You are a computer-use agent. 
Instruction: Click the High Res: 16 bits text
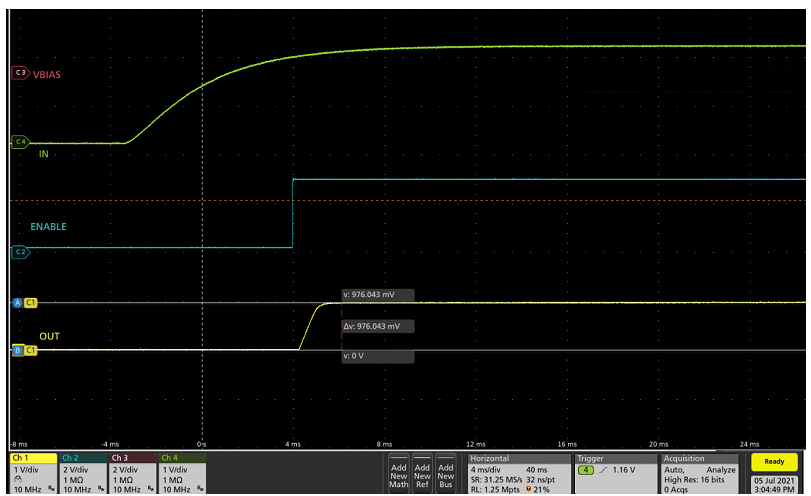694,479
